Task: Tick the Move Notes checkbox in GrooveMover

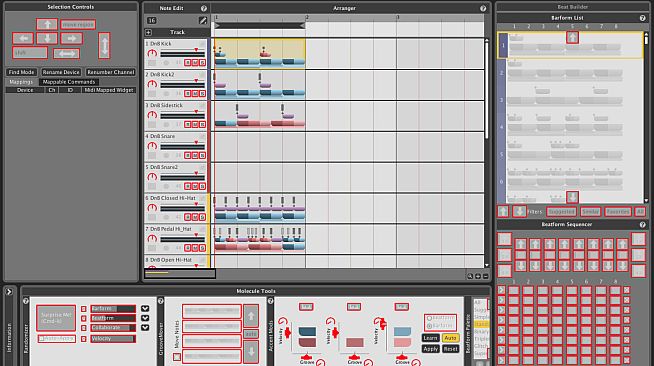Action: (x=177, y=357)
